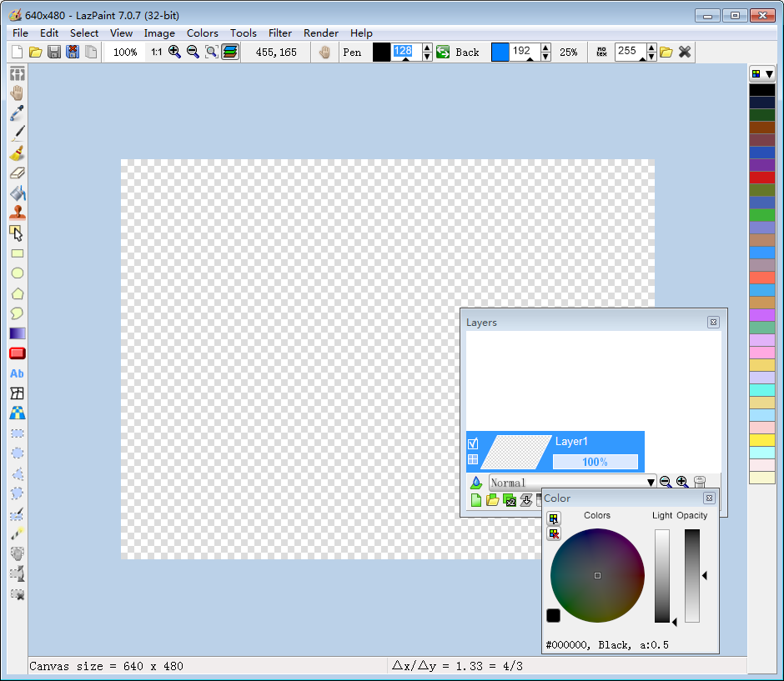784x681 pixels.
Task: Toggle the layer stack view button
Action: [x=230, y=52]
